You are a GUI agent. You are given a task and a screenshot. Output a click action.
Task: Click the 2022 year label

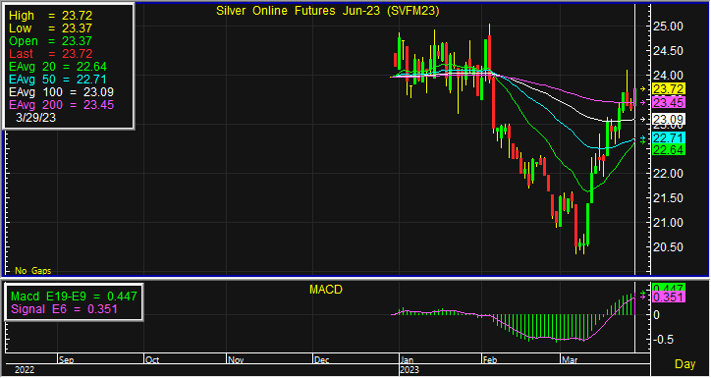(x=24, y=370)
